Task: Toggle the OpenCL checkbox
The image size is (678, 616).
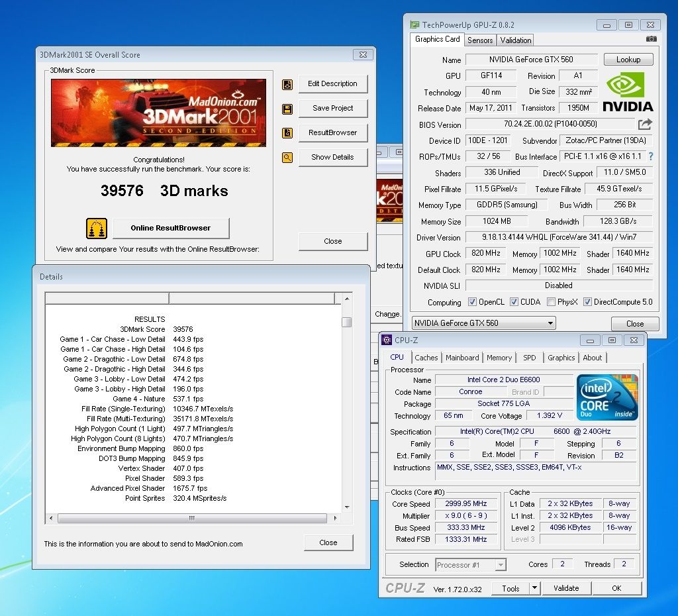Action: [472, 302]
